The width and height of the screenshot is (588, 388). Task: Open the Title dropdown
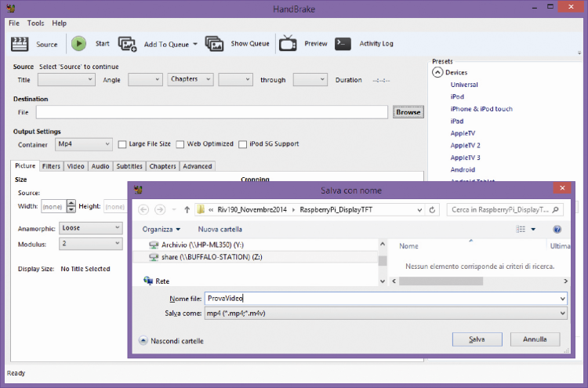pos(66,79)
